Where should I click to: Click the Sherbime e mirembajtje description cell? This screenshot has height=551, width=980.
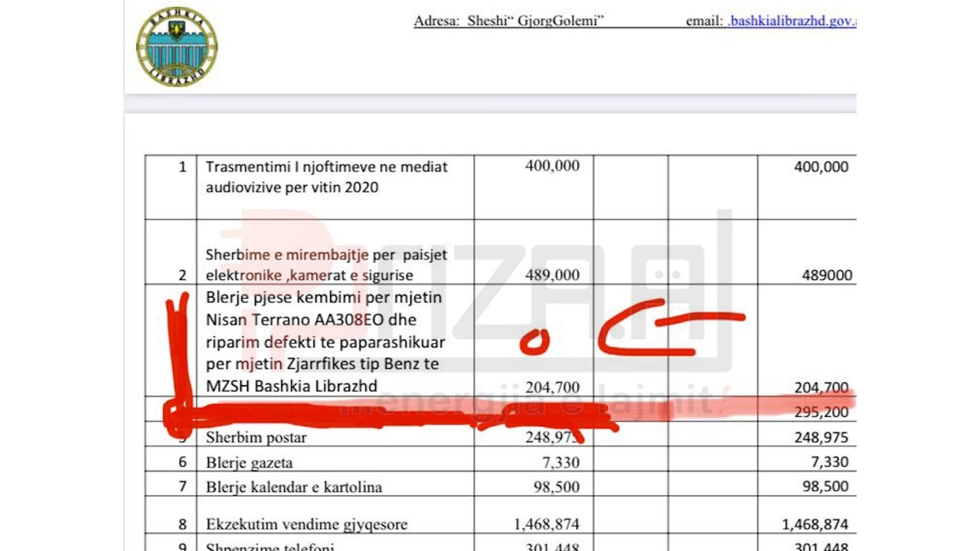(x=327, y=265)
